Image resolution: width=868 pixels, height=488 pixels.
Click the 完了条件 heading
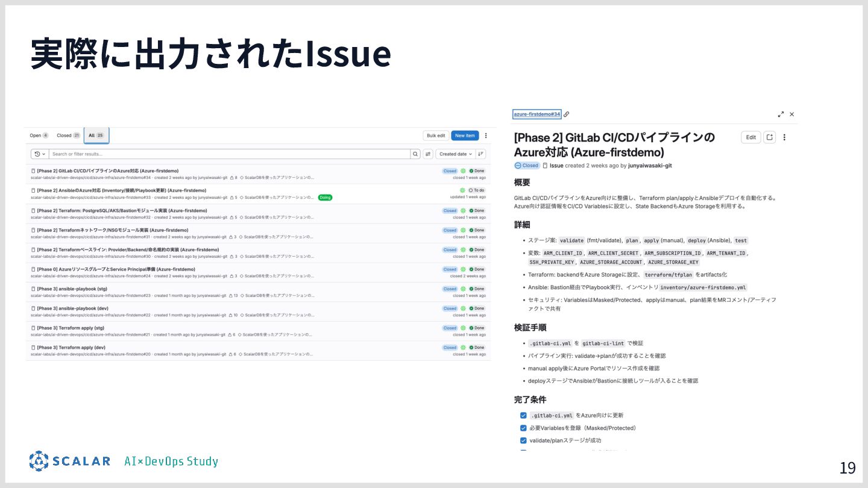coord(530,399)
